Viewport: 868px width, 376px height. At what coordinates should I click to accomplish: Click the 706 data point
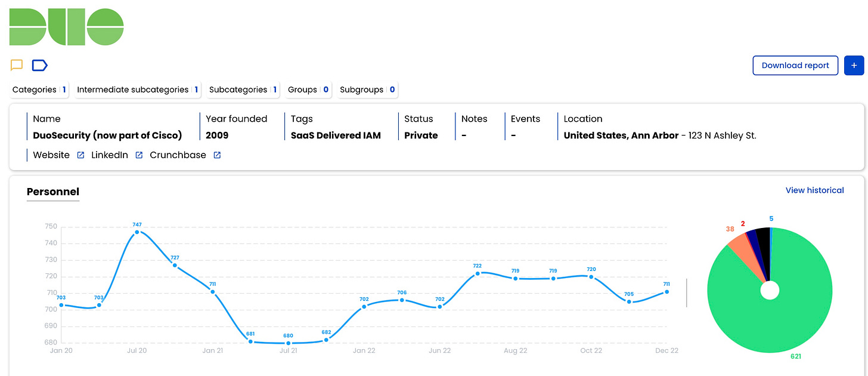coord(402,300)
